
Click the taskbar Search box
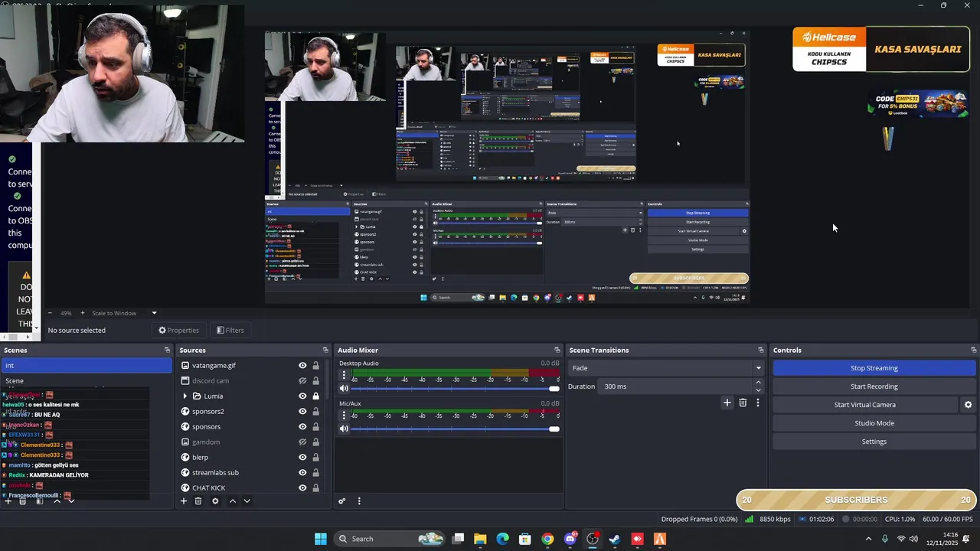[390, 539]
